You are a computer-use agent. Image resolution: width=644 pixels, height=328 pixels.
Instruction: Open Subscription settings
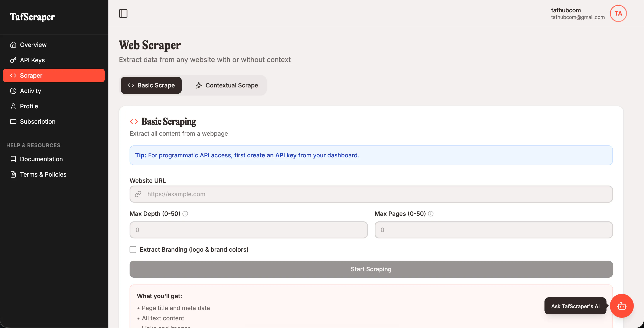[54, 122]
